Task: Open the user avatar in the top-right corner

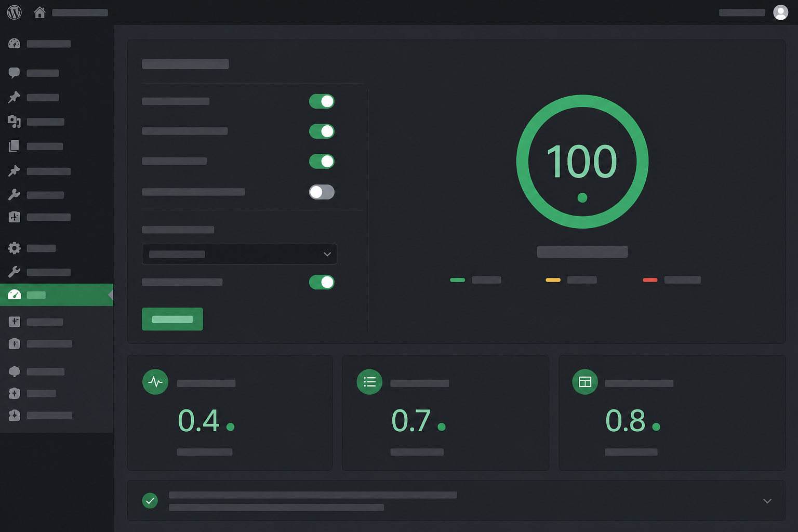Action: (x=780, y=12)
